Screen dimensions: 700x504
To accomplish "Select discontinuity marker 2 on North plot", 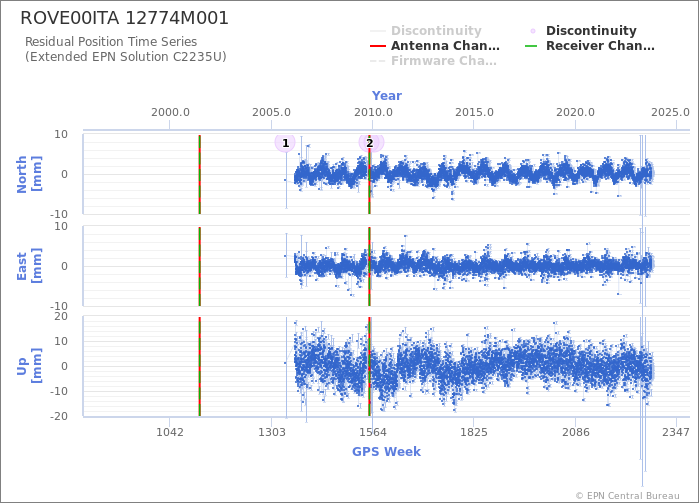I will (x=370, y=143).
